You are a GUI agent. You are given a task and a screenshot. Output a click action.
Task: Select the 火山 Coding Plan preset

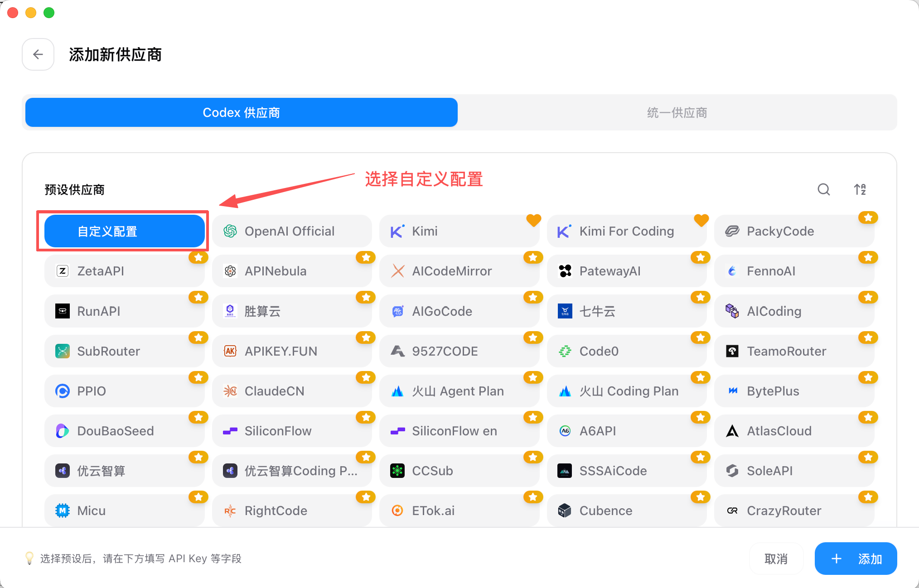tap(627, 391)
